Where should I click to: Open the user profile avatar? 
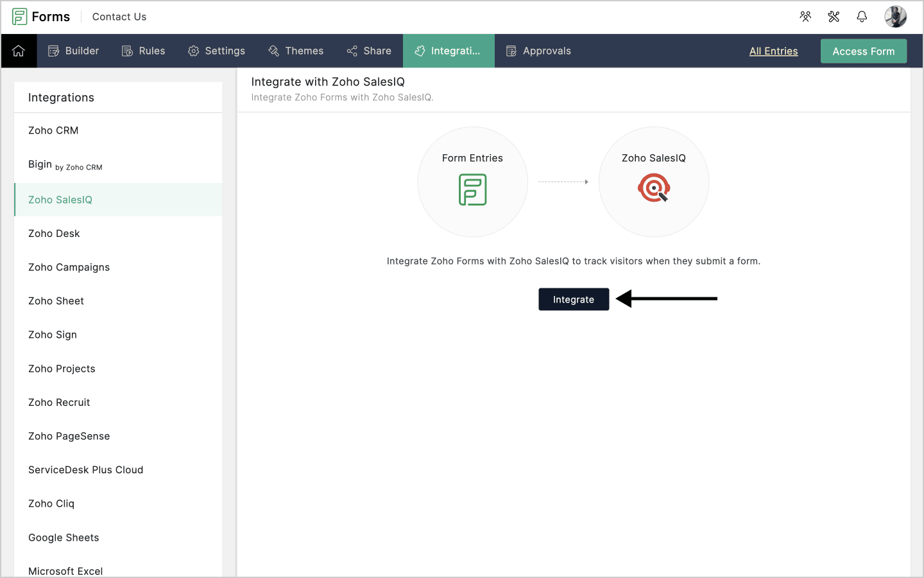[895, 17]
